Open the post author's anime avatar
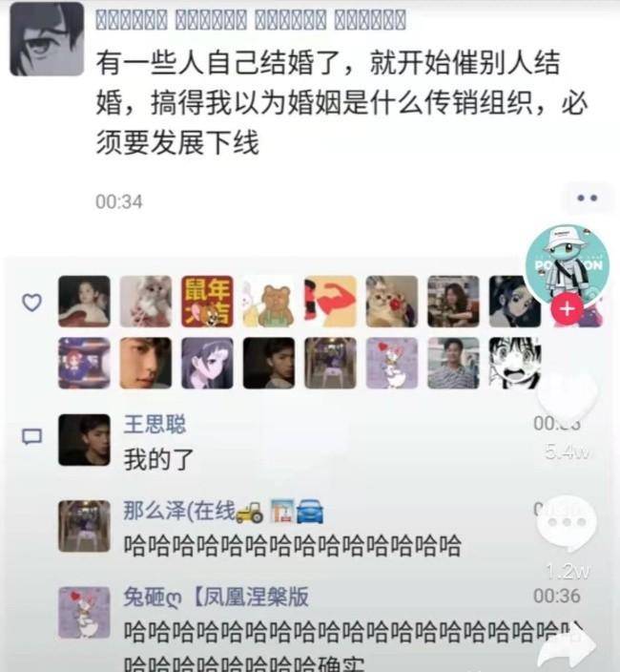 click(47, 39)
